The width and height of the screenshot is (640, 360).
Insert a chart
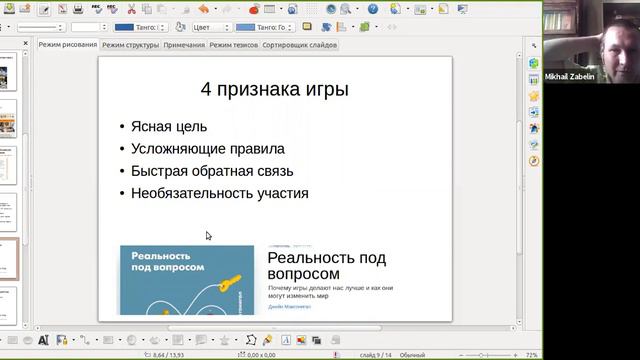pos(254,9)
